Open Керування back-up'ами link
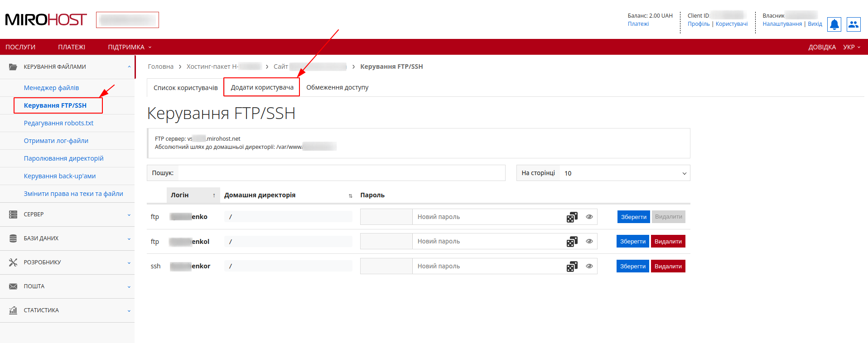 [x=60, y=176]
